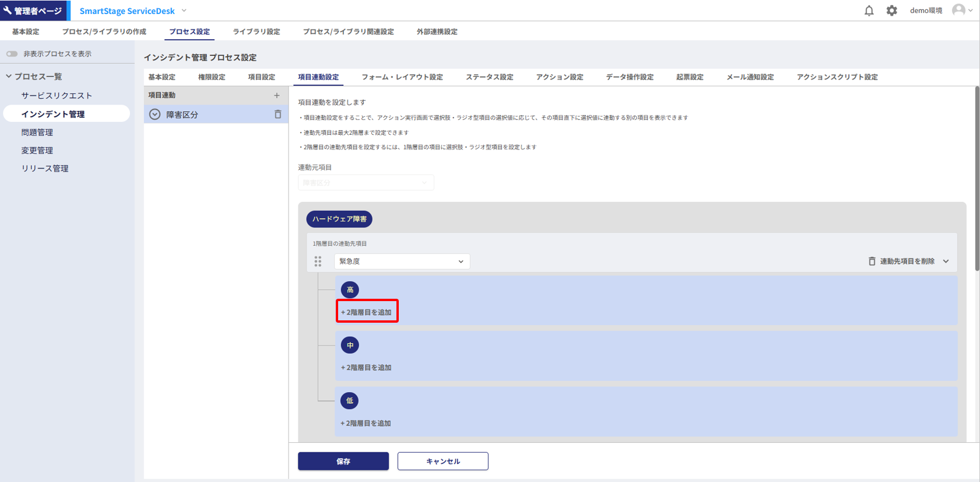Viewport: 980px width, 482px height.
Task: Click the wrench 管理者ページ icon
Action: 8,11
